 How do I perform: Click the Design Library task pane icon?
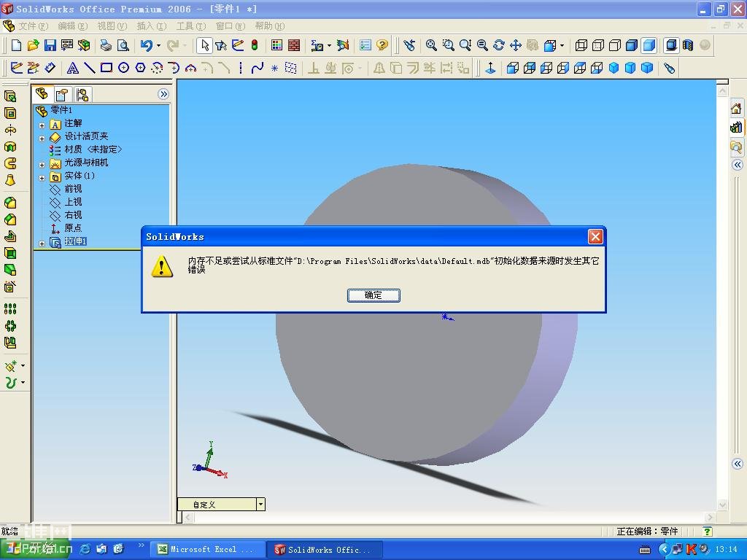tap(737, 127)
